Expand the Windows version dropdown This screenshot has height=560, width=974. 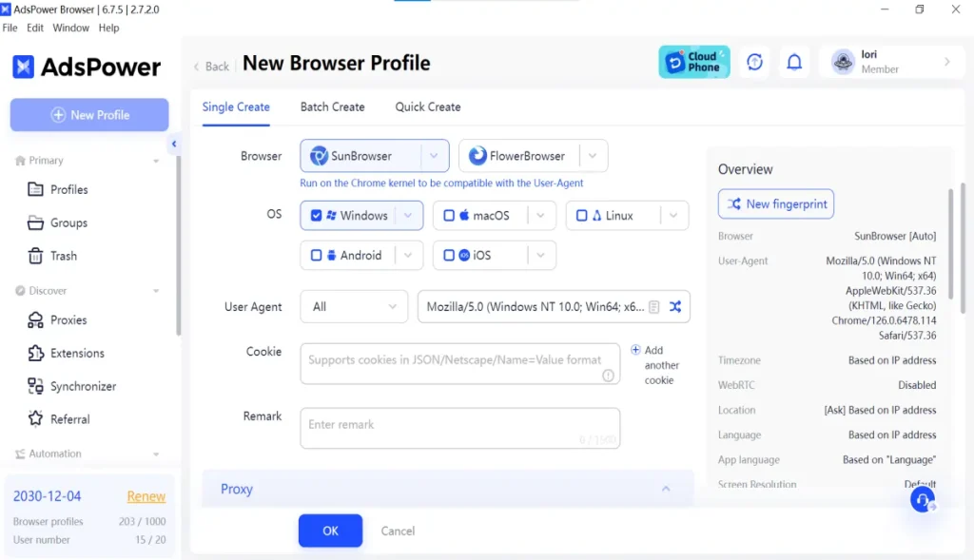(x=408, y=216)
